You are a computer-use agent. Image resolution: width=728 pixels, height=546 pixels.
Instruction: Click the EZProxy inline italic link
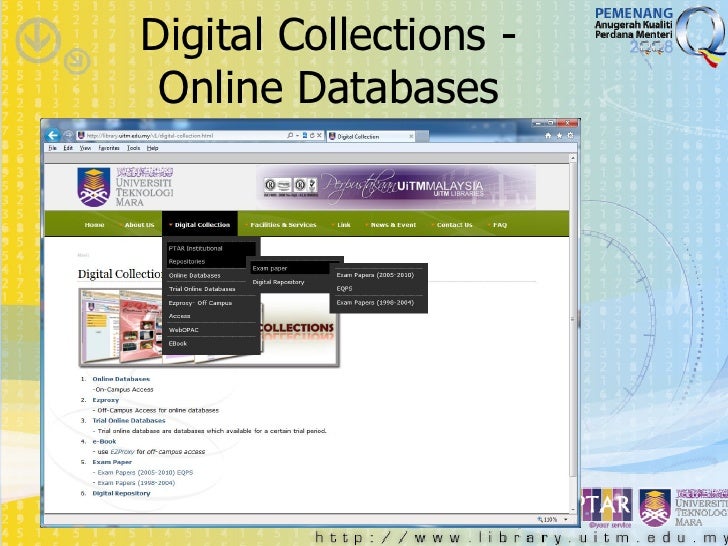(122, 452)
